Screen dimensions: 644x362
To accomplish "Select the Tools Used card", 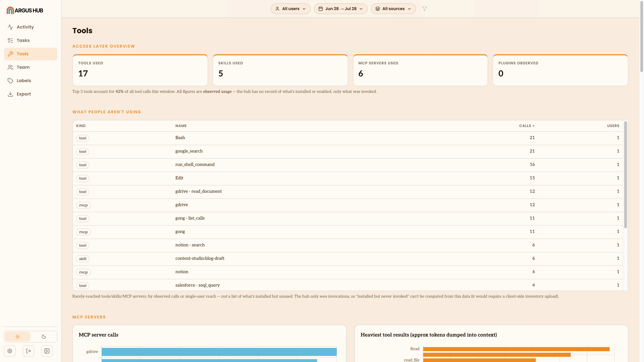I will [140, 70].
